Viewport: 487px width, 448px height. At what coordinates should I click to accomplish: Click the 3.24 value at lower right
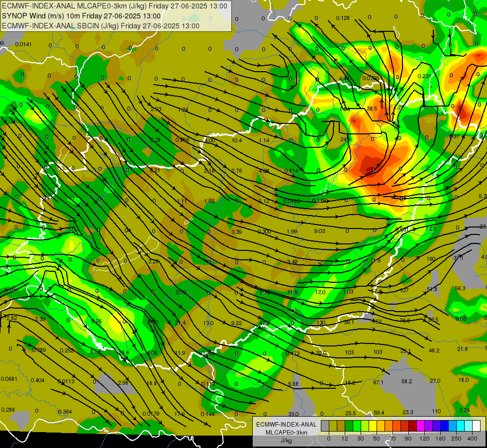[464, 410]
